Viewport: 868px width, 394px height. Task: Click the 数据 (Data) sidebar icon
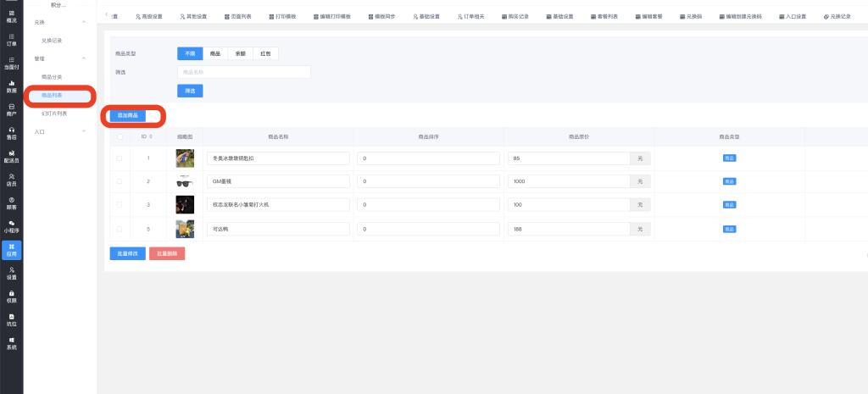click(x=11, y=86)
